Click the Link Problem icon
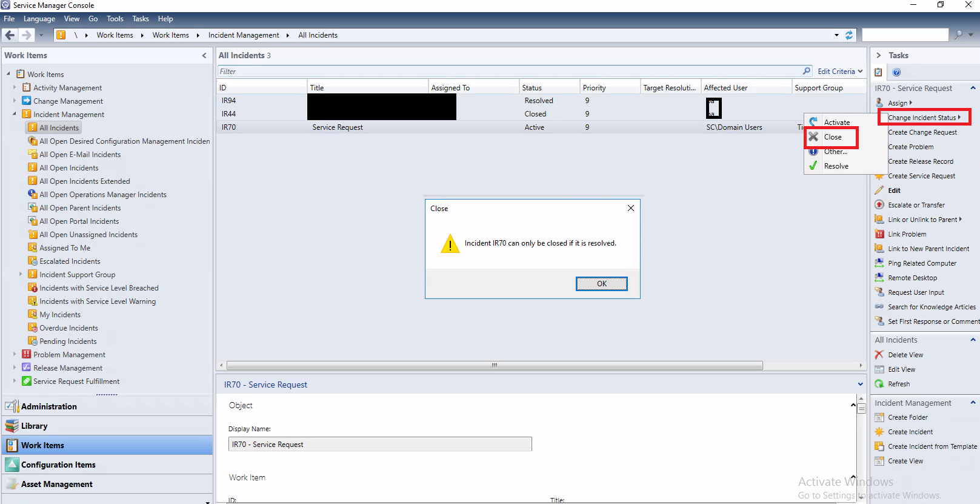This screenshot has width=980, height=504. pos(879,234)
